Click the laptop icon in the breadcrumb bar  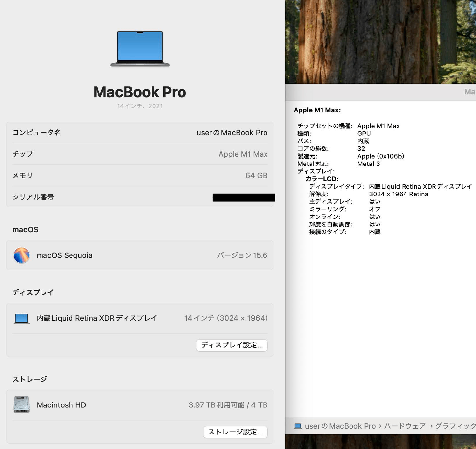click(298, 426)
